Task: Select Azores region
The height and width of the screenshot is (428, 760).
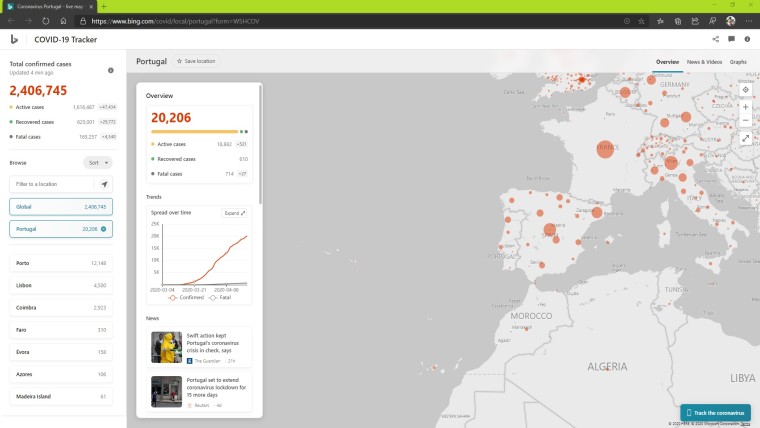Action: pos(61,374)
